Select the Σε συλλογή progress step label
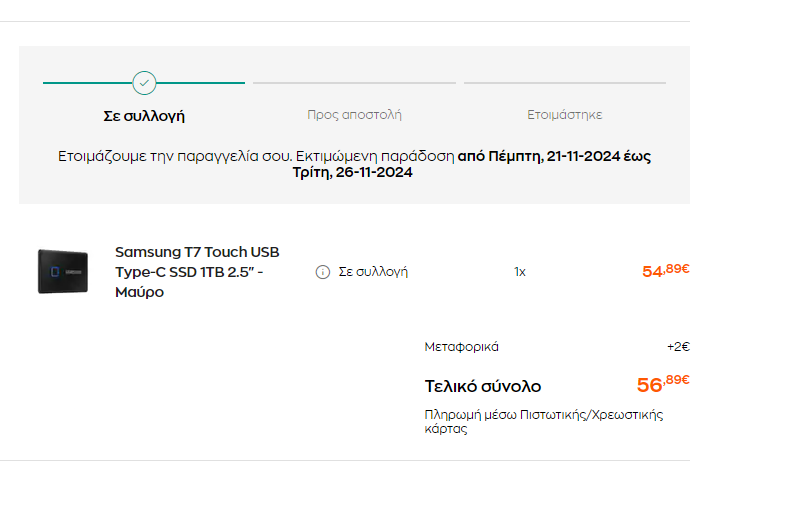The width and height of the screenshot is (790, 506). (x=144, y=116)
